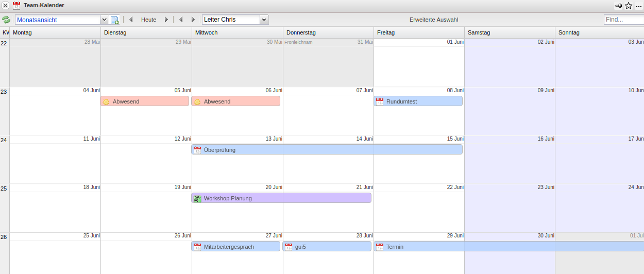The width and height of the screenshot is (644, 274).
Task: Click the Fronleichnam holiday label
Action: pos(298,42)
